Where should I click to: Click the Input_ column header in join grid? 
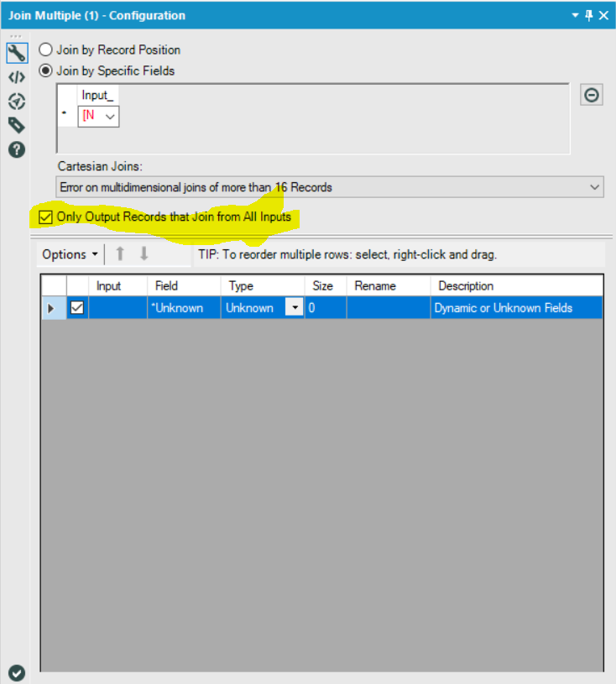click(97, 95)
